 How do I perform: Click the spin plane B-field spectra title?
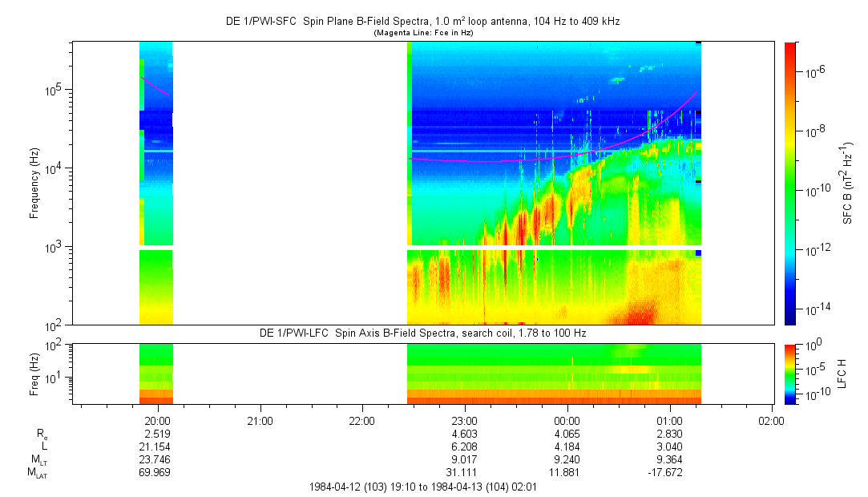(422, 22)
